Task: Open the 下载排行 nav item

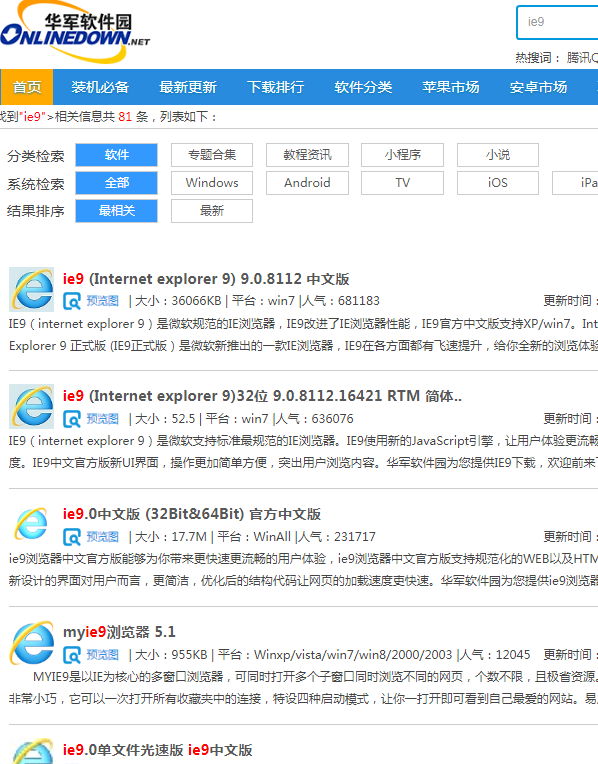Action: [x=275, y=87]
